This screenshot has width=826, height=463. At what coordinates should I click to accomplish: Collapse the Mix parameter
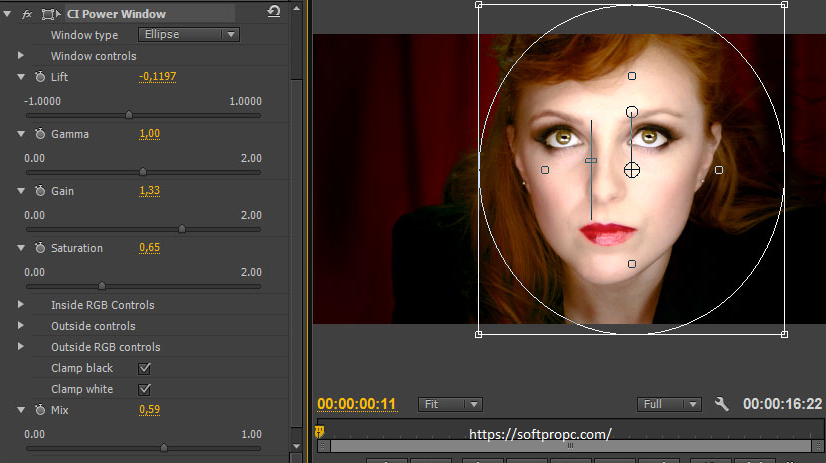click(x=21, y=410)
